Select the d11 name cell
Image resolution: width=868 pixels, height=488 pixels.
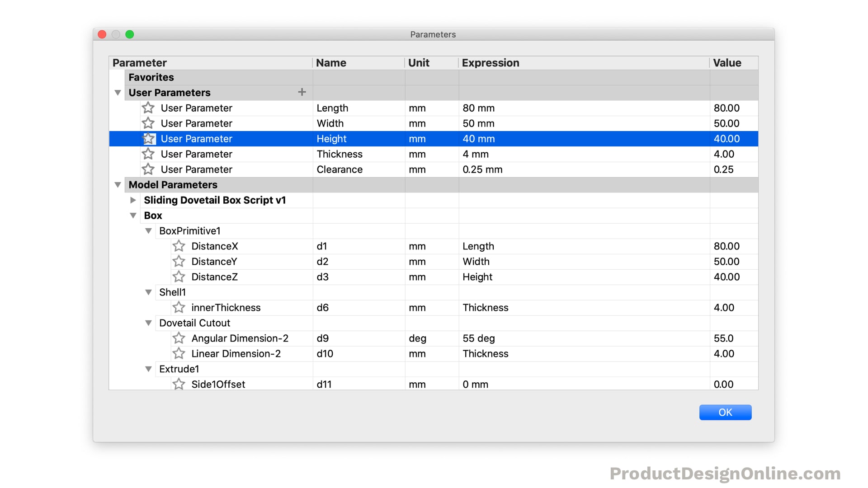[x=359, y=384]
